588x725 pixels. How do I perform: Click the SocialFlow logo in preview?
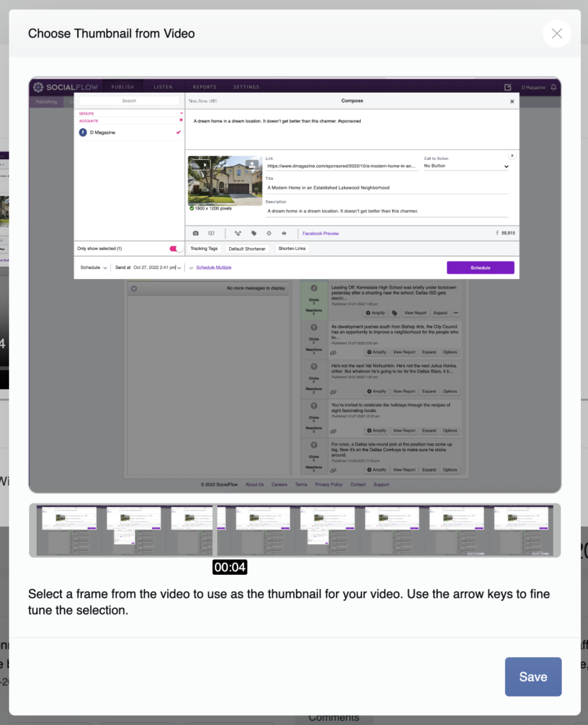pyautogui.click(x=66, y=87)
